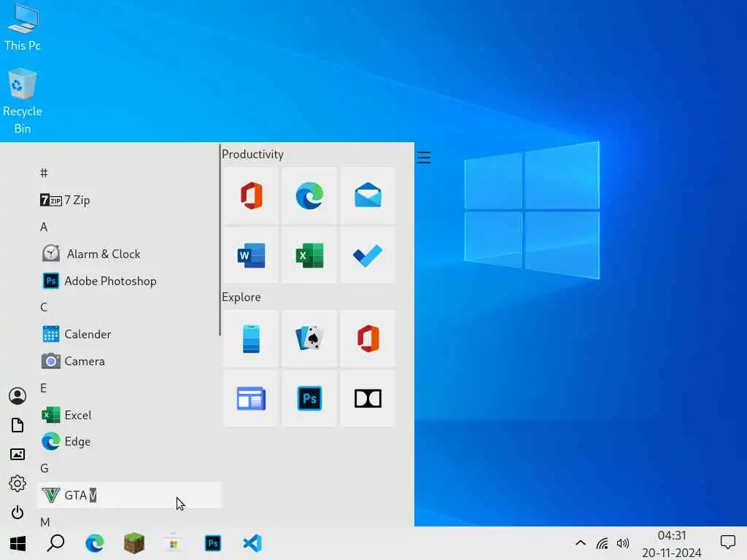
Task: Click the A letter section header
Action: [44, 227]
